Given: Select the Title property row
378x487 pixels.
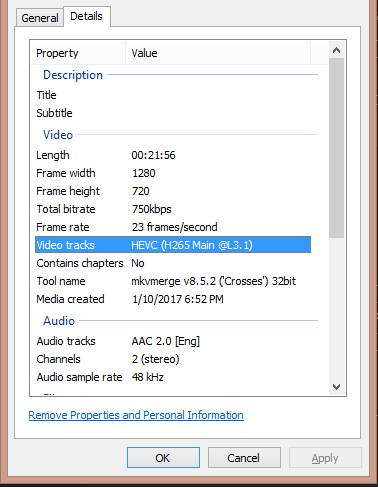Looking at the screenshot, I should pyautogui.click(x=173, y=95).
